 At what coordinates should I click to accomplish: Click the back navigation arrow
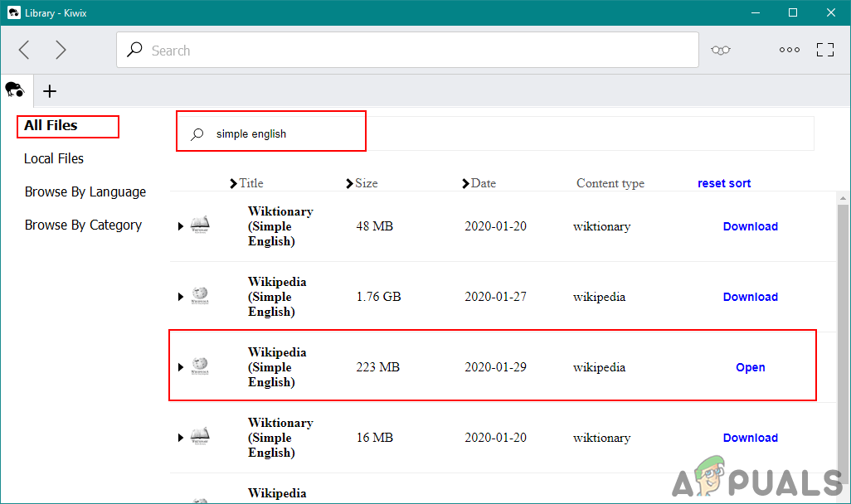(24, 51)
